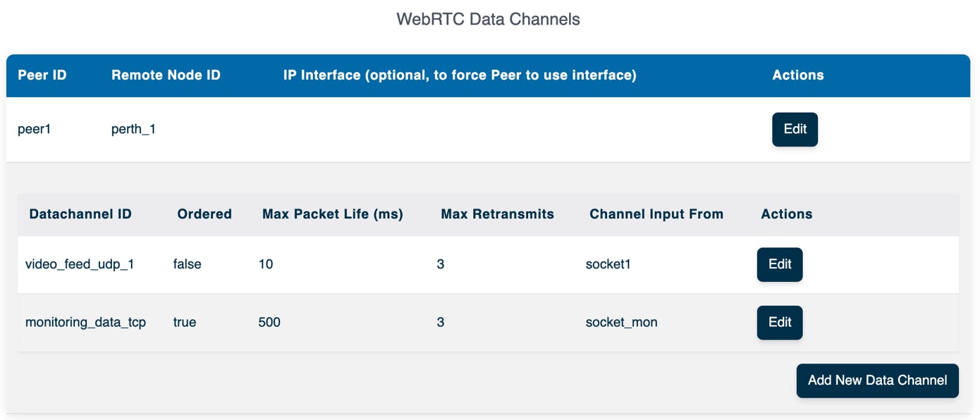The image size is (980, 420).
Task: Edit the peer1 row
Action: [795, 130]
